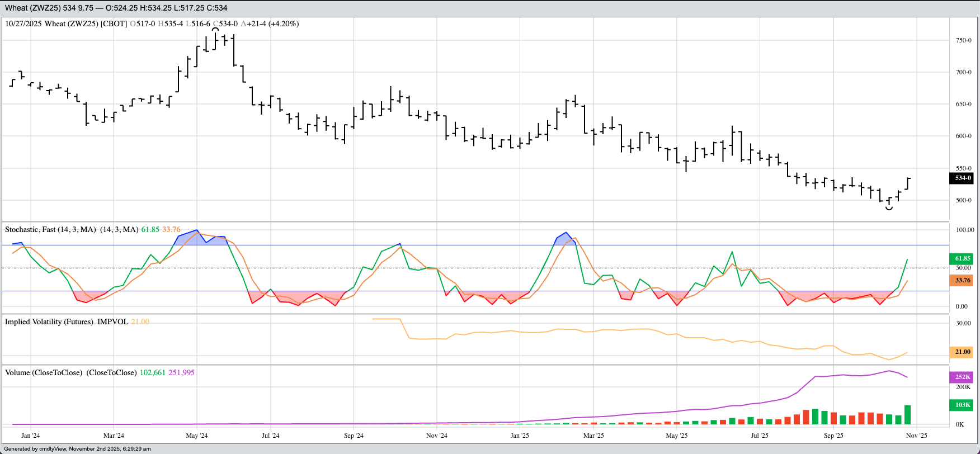Click the May '24 date axis label
This screenshot has width=980, height=454.
[x=196, y=436]
